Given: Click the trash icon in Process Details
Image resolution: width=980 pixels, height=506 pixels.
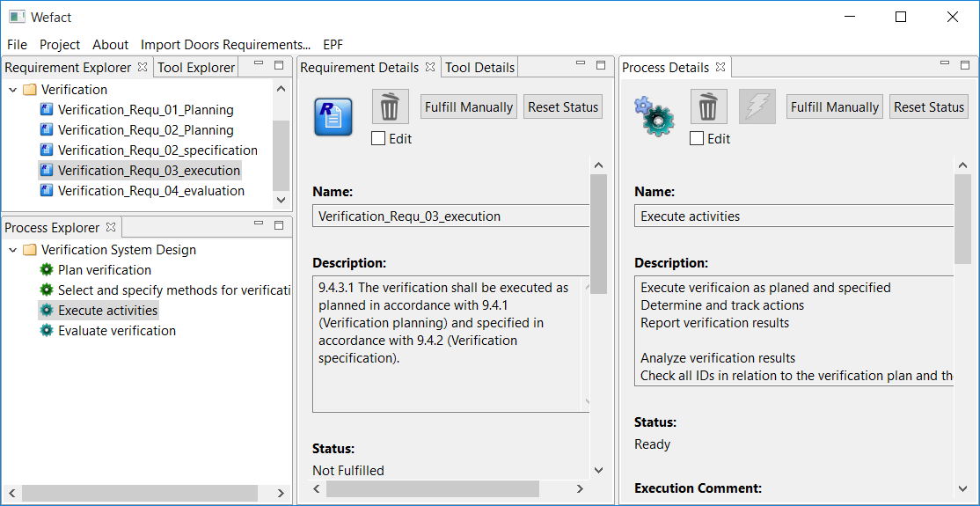Looking at the screenshot, I should point(709,106).
